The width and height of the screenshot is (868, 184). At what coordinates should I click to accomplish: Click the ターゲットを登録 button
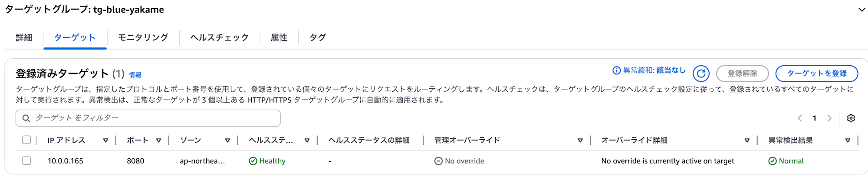(816, 74)
